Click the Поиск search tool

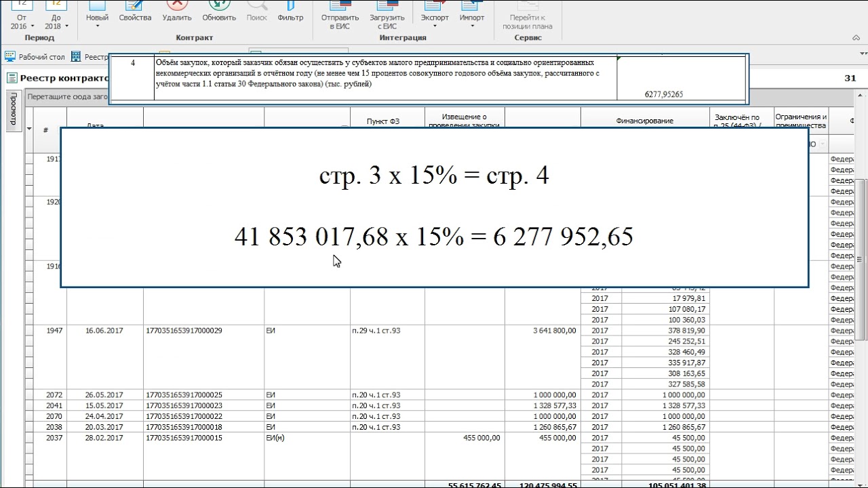257,12
